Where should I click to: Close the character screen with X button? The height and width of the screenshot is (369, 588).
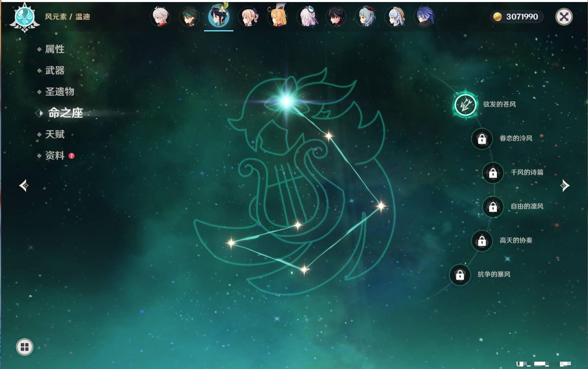[564, 17]
